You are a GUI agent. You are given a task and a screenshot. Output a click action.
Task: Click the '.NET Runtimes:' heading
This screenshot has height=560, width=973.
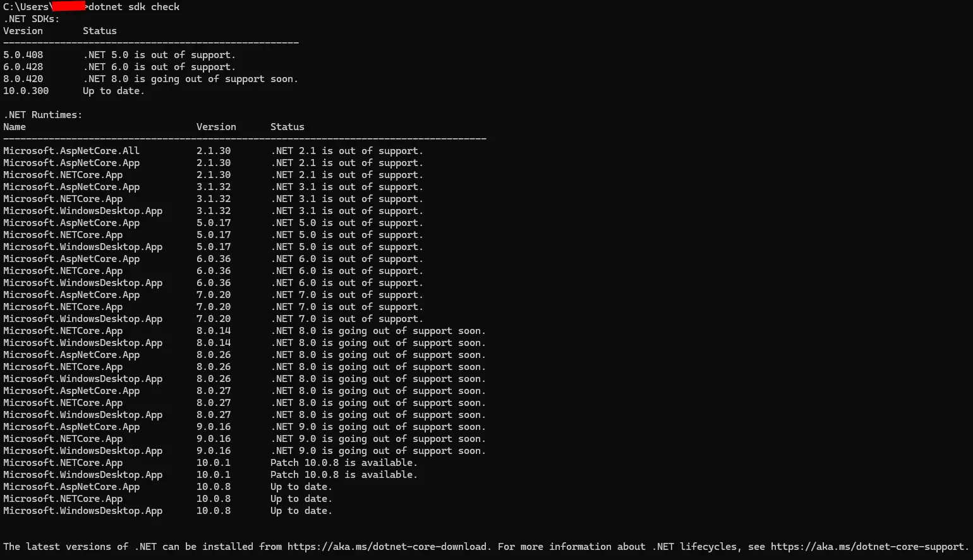(43, 115)
